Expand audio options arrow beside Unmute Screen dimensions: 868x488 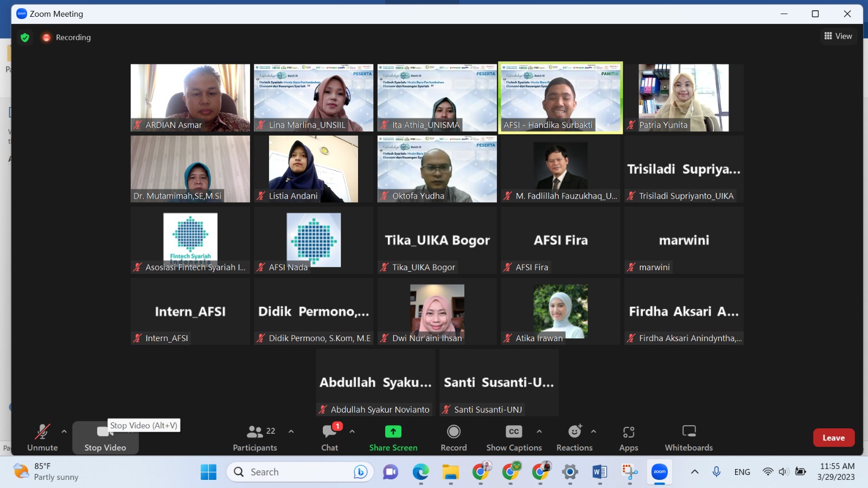click(64, 432)
